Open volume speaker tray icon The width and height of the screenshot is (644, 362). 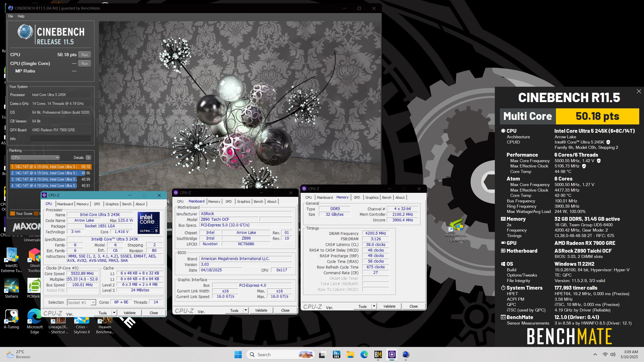coord(613,354)
